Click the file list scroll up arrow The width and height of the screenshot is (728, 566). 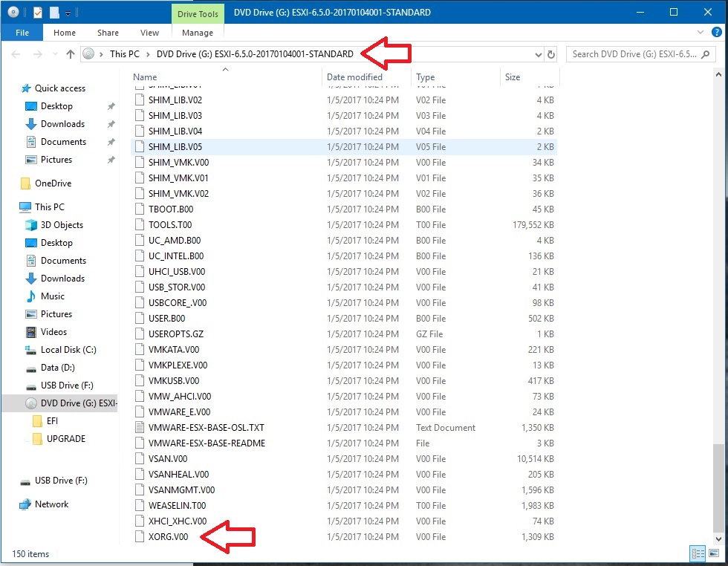tap(718, 74)
